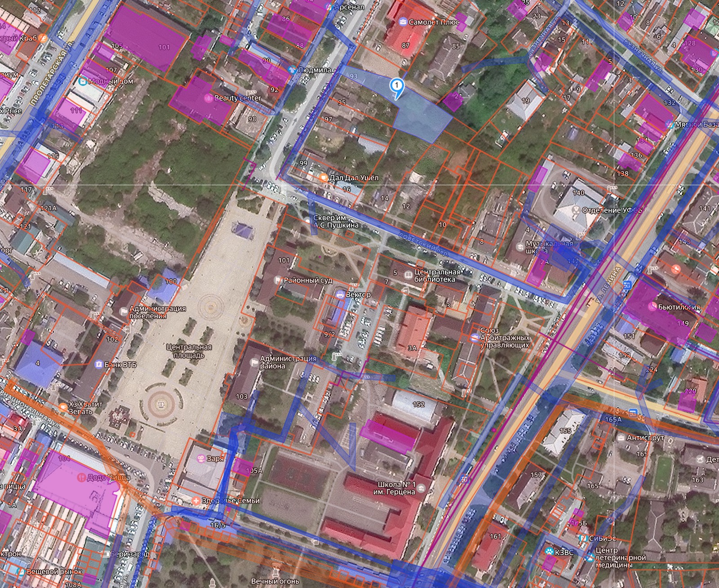719x588 pixels.
Task: Click the Центр ветеринарной медицины icon
Action: (x=589, y=557)
